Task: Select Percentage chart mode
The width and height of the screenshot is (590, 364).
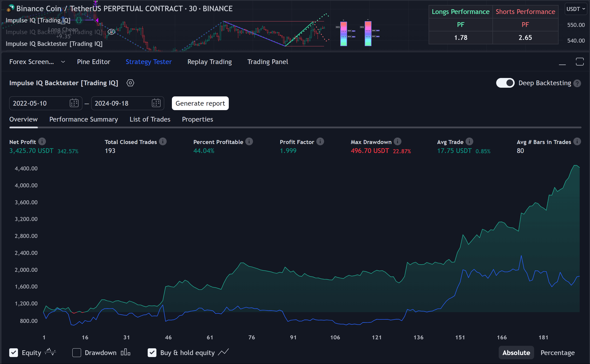Action: [x=558, y=353]
